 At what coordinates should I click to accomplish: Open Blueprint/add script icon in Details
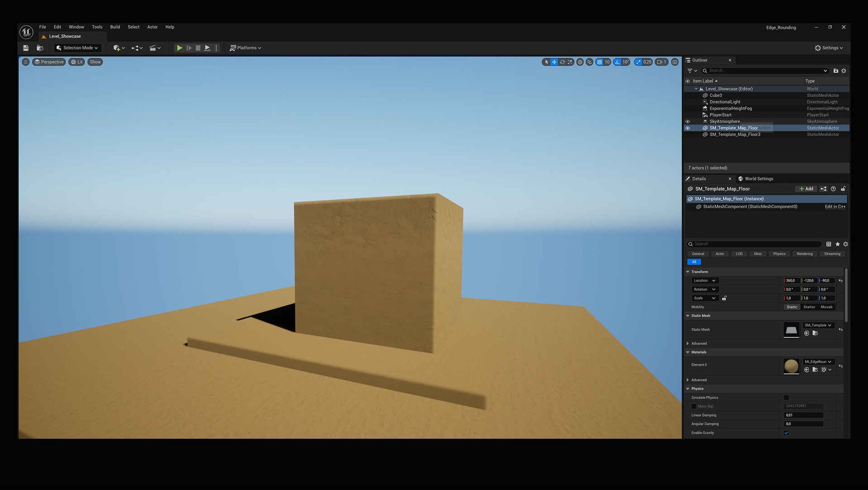(x=824, y=189)
